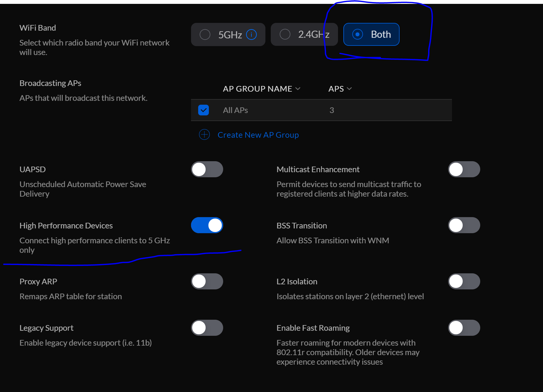
Task: Enable the UAPSD toggle
Action: click(x=207, y=169)
